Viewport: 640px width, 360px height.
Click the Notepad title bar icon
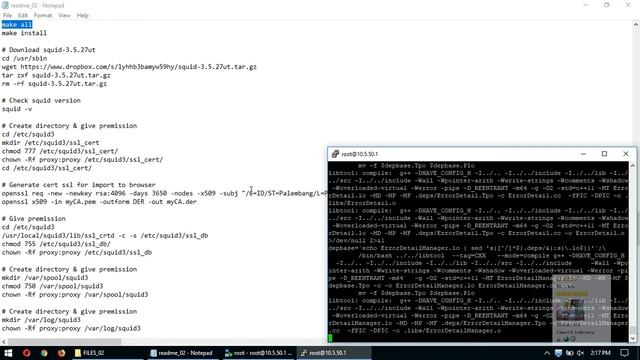(5, 5)
